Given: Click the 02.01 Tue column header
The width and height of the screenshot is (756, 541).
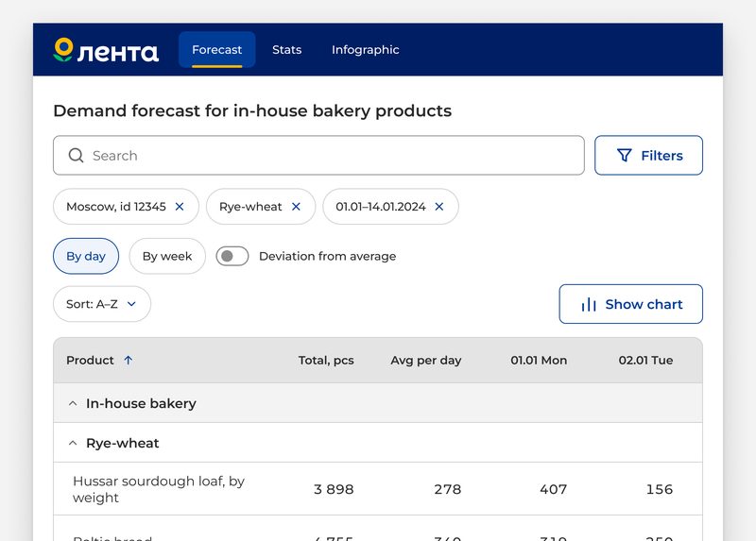Looking at the screenshot, I should click(645, 360).
